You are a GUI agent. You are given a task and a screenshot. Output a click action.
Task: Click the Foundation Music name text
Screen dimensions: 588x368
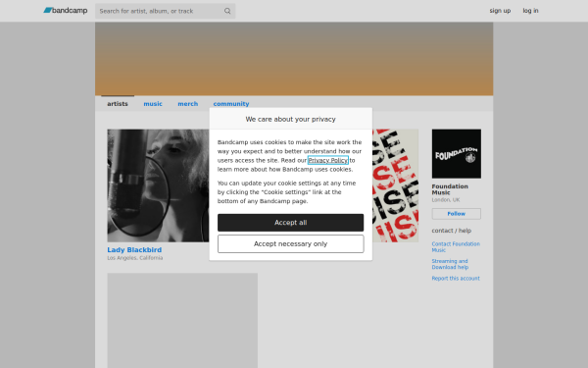(x=450, y=189)
